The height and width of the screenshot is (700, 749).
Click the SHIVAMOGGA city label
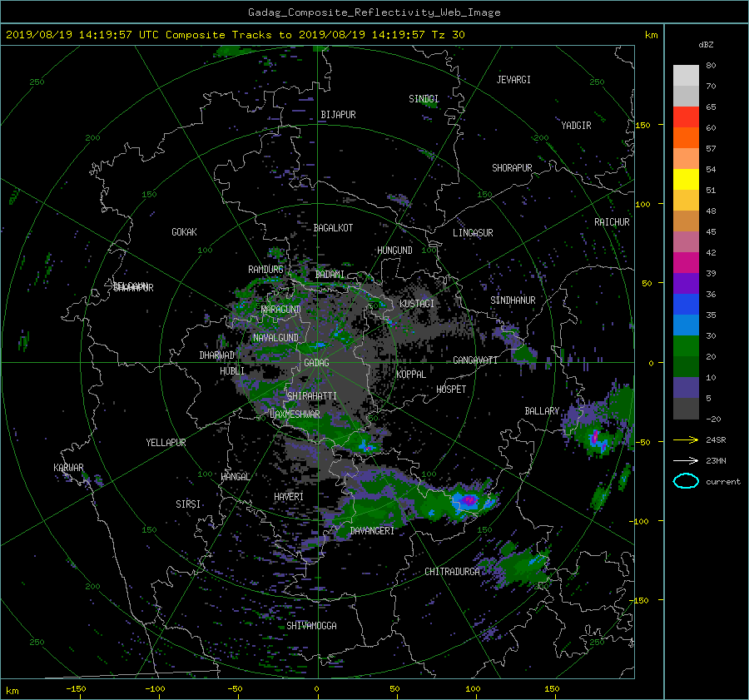[311, 625]
